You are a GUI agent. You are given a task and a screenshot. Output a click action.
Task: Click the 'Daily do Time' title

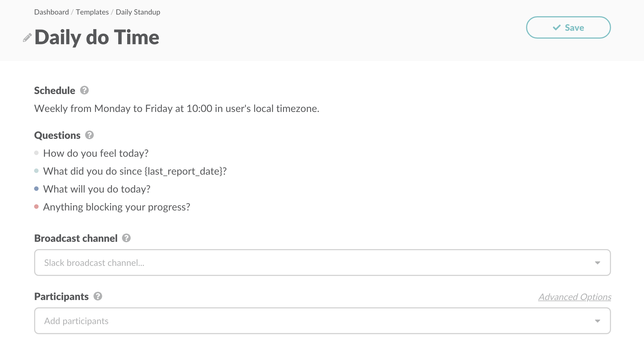coord(97,37)
